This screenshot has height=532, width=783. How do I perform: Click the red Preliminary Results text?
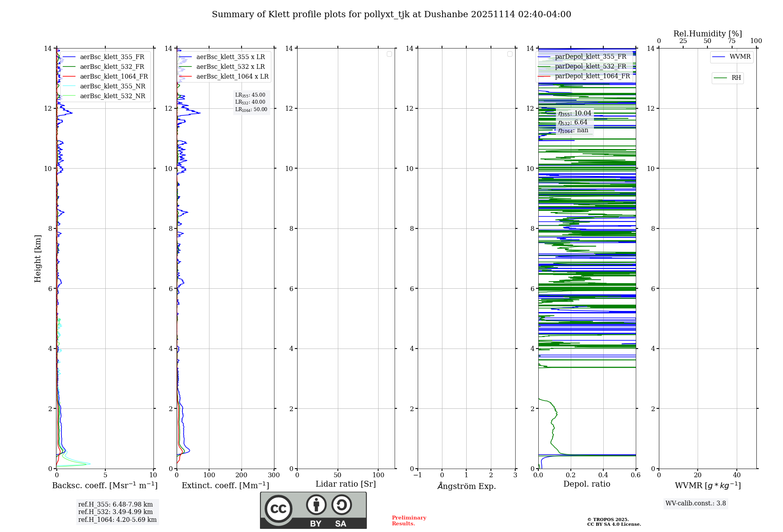coord(409,520)
